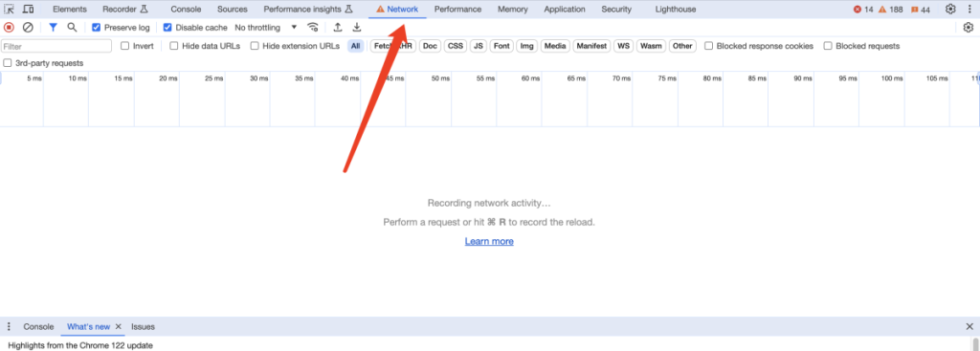This screenshot has width=980, height=351.
Task: Click the 14 errors counter
Action: coord(863,10)
